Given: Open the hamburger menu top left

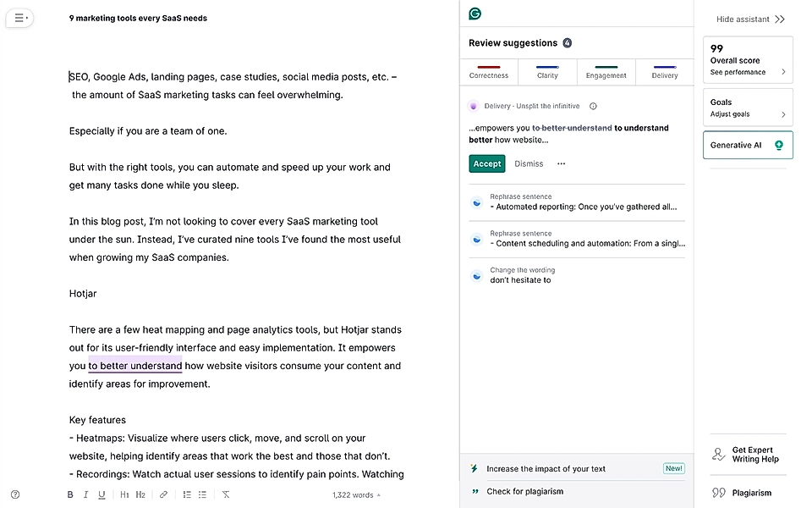Looking at the screenshot, I should click(x=19, y=18).
